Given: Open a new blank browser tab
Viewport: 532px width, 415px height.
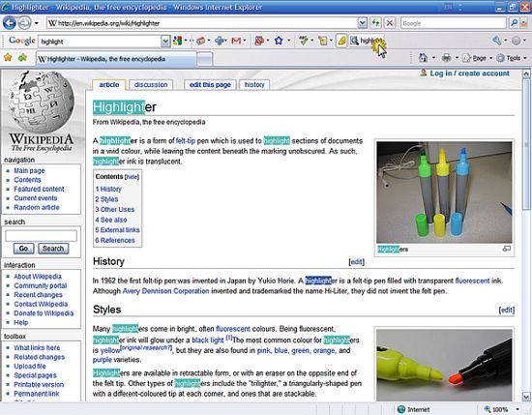Looking at the screenshot, I should [205, 59].
